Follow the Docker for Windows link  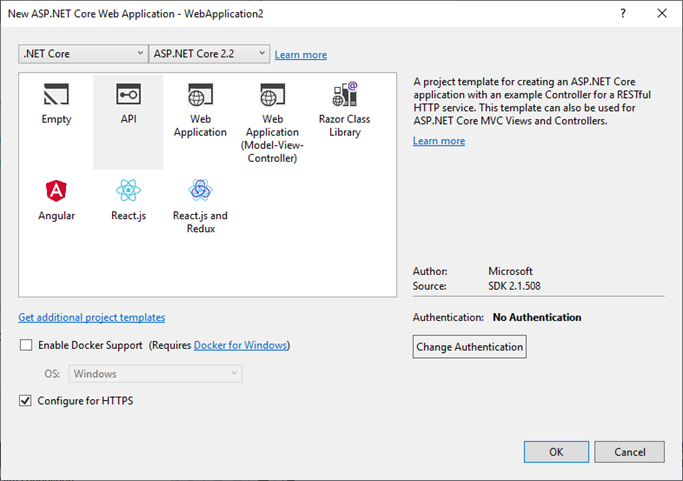pos(240,346)
